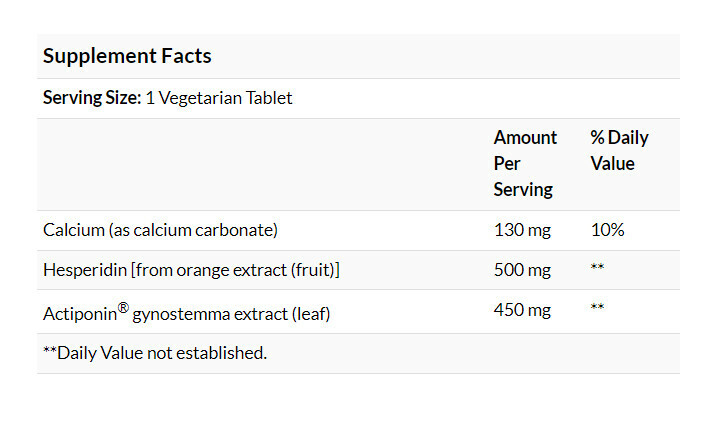708x421 pixels.
Task: Click the Daily Value not established footnote
Action: 155,353
